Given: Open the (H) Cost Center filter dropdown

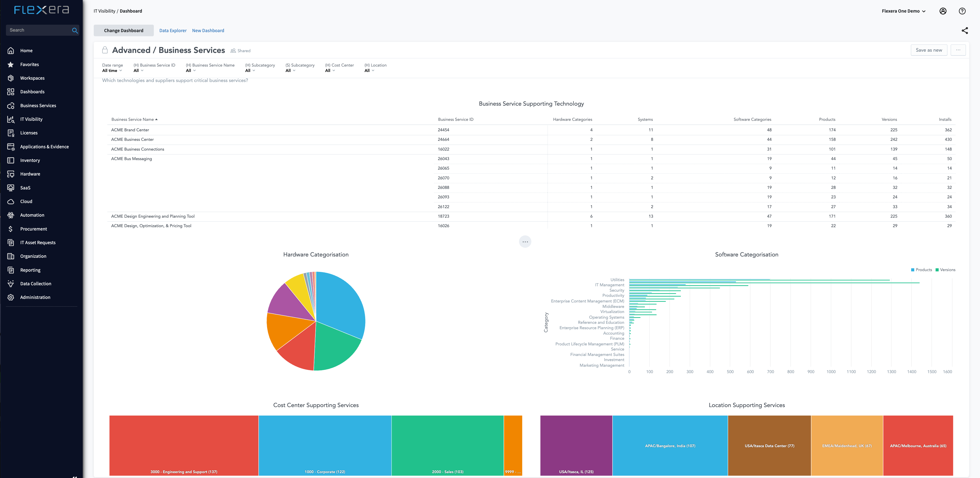Looking at the screenshot, I should click(x=330, y=71).
